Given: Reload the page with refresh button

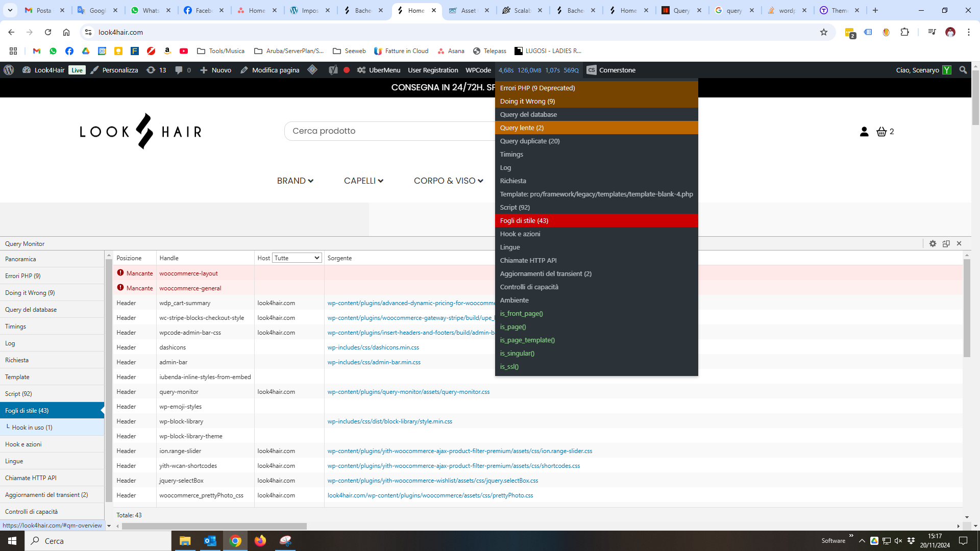Looking at the screenshot, I should click(x=48, y=32).
